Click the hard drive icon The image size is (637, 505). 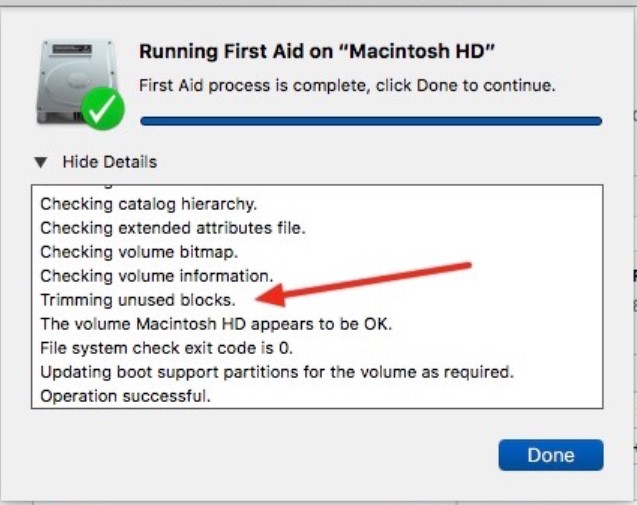[x=72, y=80]
